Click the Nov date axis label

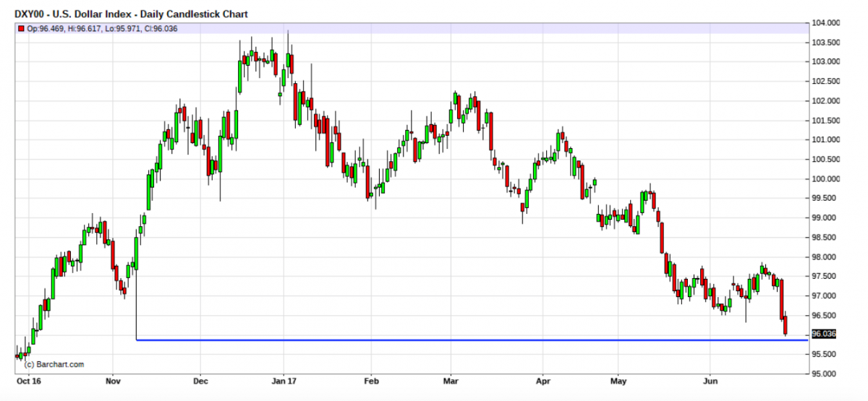tap(112, 379)
